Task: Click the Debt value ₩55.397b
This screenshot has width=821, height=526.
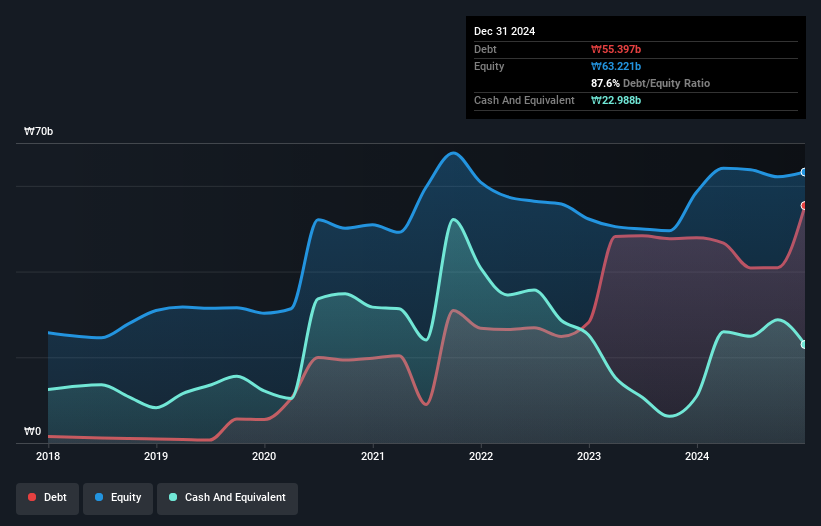Action: (x=616, y=49)
